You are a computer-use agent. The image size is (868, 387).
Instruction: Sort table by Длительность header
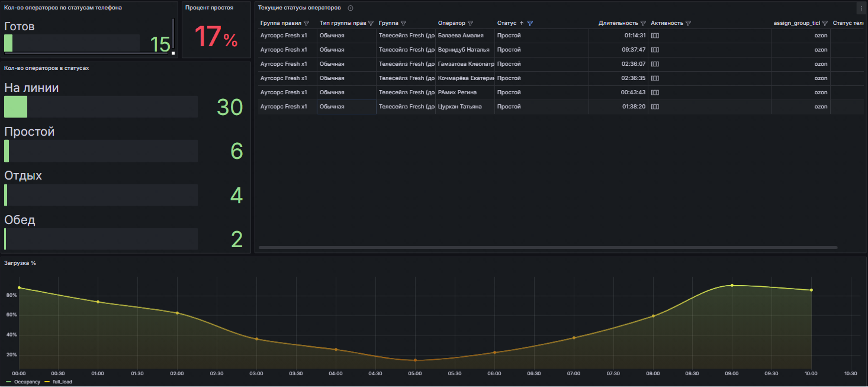pyautogui.click(x=618, y=23)
